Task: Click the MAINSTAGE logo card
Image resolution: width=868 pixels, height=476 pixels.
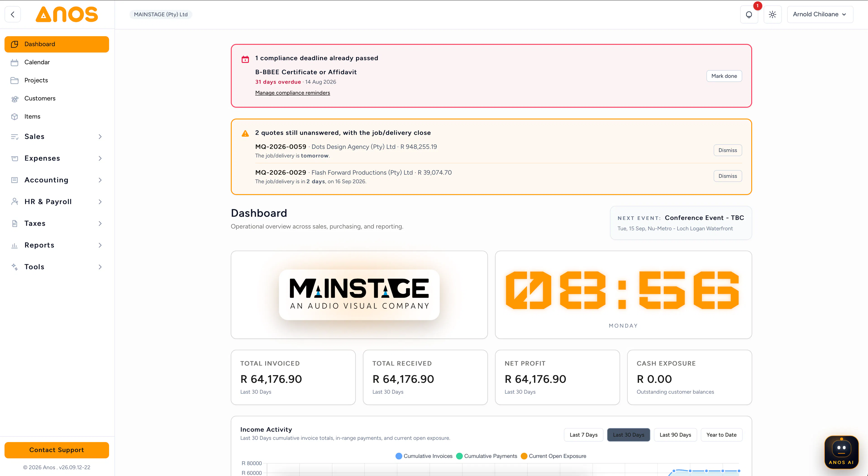Action: click(x=359, y=295)
